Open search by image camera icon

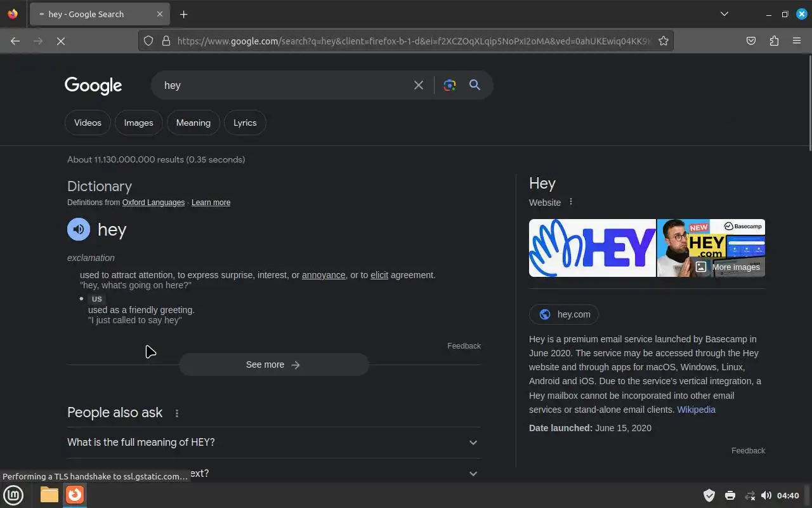coord(450,85)
